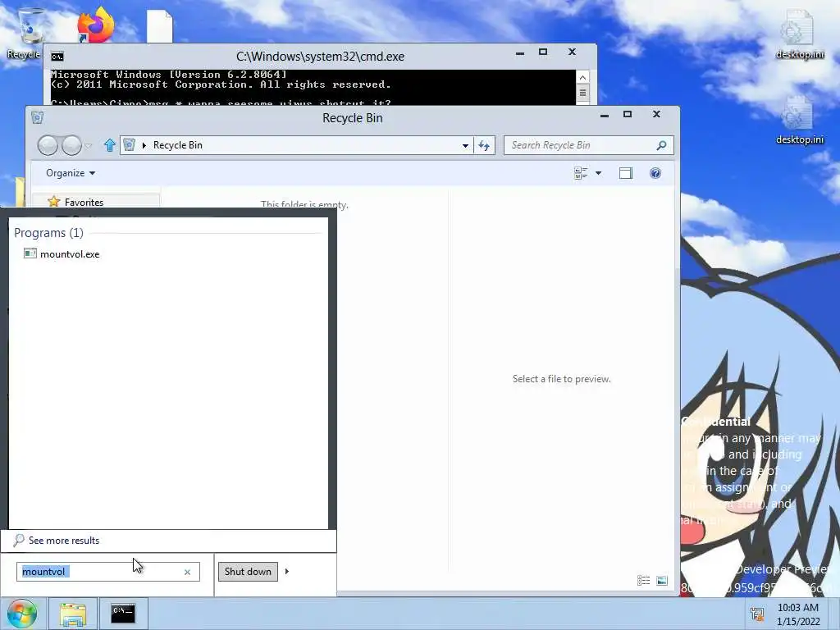This screenshot has height=630, width=840.
Task: Refresh the Recycle Bin view
Action: point(484,145)
